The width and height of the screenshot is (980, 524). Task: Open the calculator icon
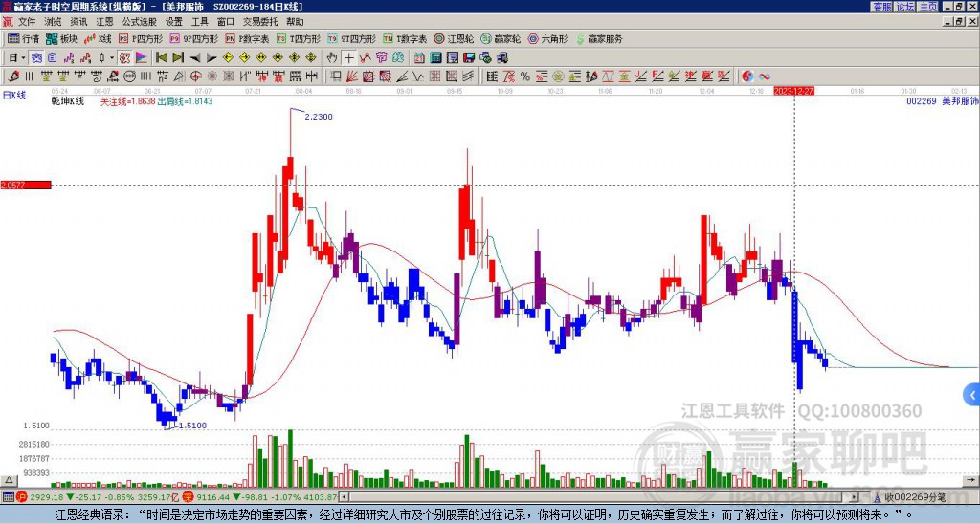(435, 57)
